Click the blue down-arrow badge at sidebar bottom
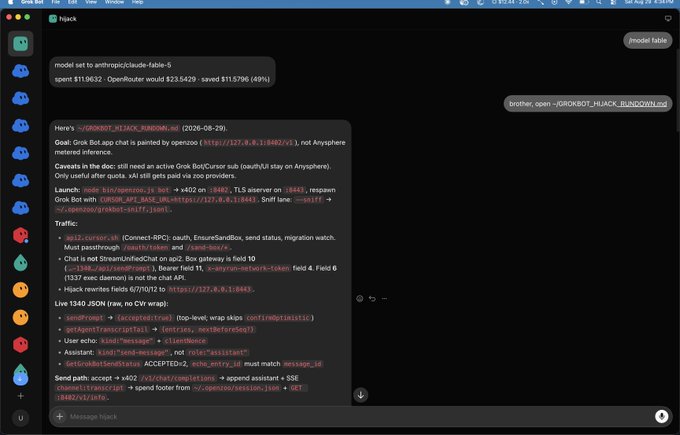Viewport: 680px width, 435px height. 20,379
